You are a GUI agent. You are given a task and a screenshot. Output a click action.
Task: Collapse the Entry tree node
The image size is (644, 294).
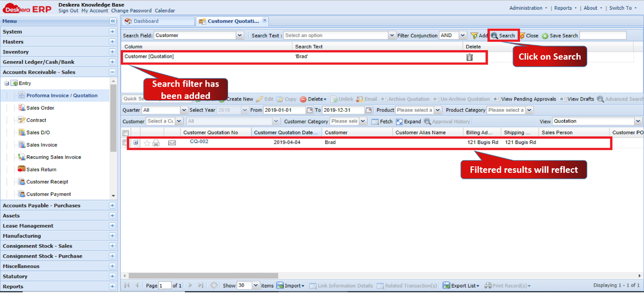pyautogui.click(x=7, y=83)
